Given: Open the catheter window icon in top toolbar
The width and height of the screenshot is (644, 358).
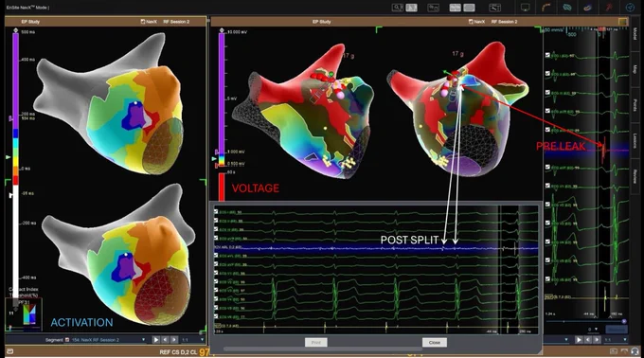Looking at the screenshot, I should (495, 8).
